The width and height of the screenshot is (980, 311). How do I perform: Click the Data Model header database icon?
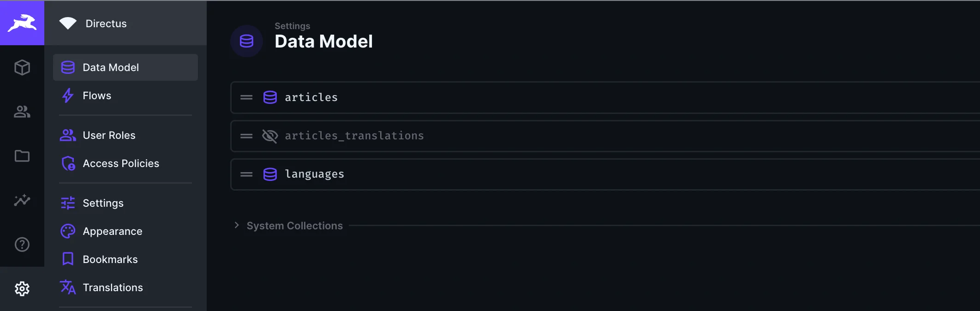click(246, 41)
